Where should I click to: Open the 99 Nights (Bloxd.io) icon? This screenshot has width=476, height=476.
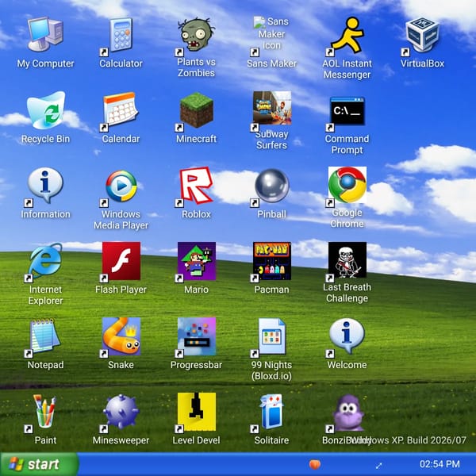tap(271, 336)
